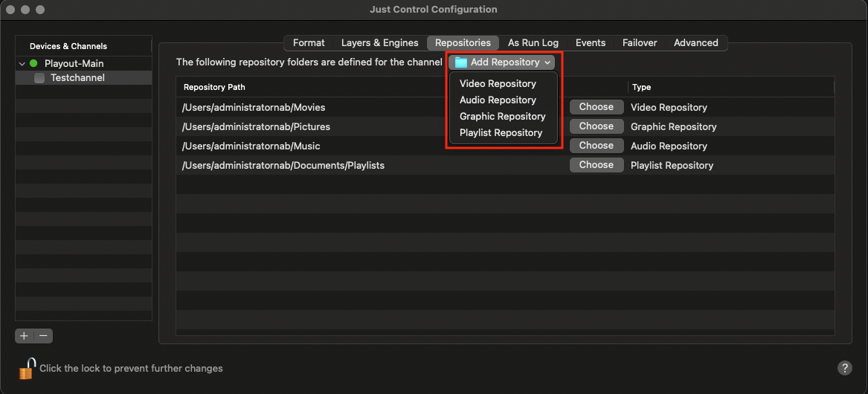Click the Graphic Repository type cell
Viewport: 868px width, 394px height.
tap(674, 126)
